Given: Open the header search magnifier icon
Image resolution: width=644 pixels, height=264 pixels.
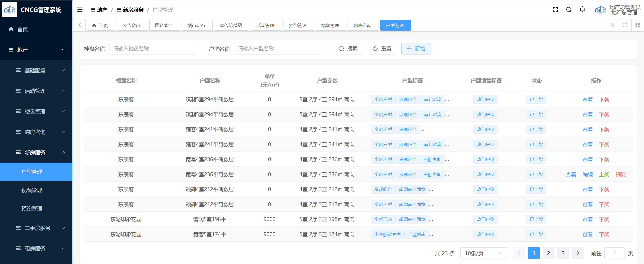Looking at the screenshot, I should (x=569, y=10).
